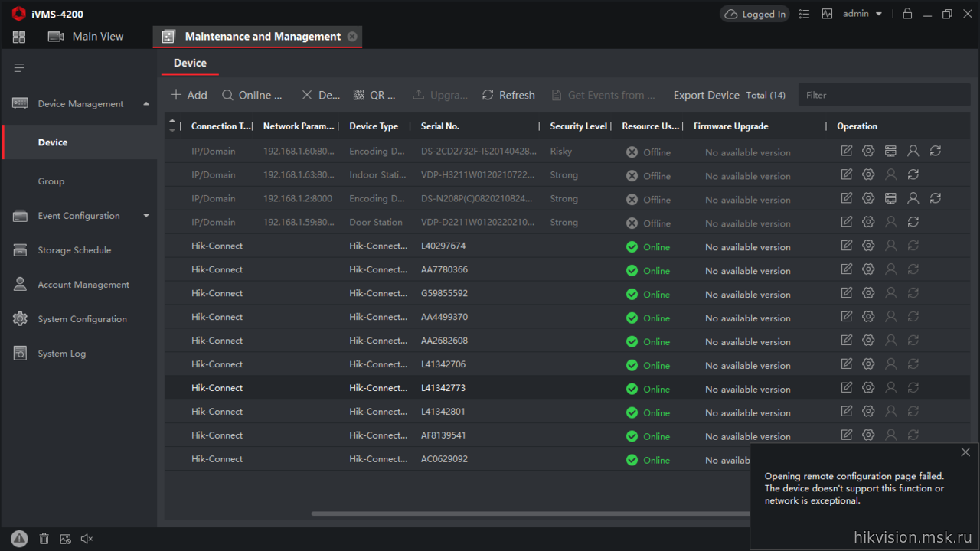Add a new device
This screenshot has height=551, width=980.
(x=188, y=96)
